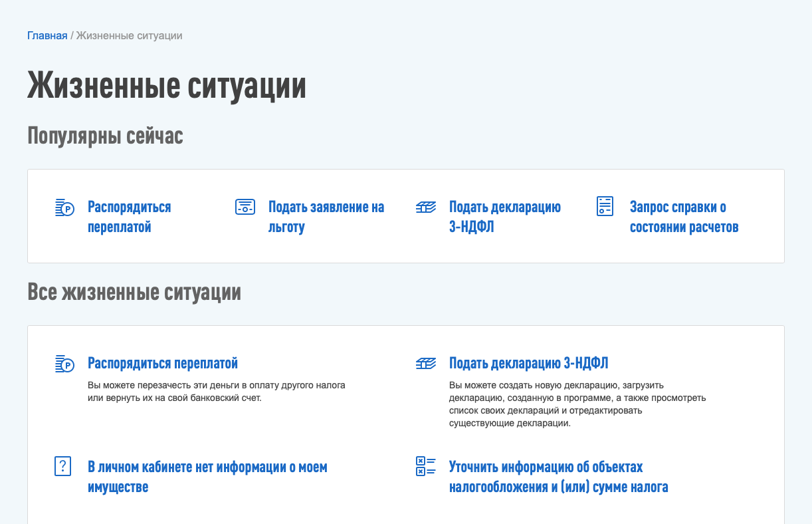Click the Популярны сейчас section heading
Screen dimensions: 812x524
[x=105, y=136]
